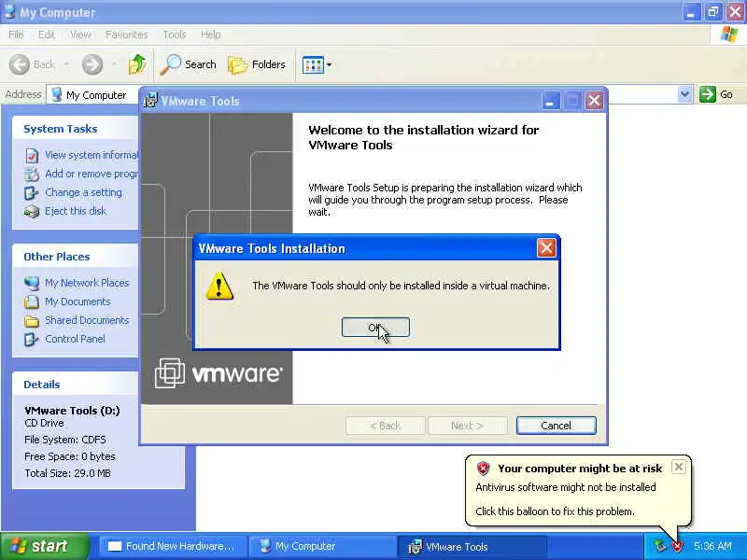Click the VMware Tools title bar installer icon
747x560 pixels.
(x=150, y=101)
